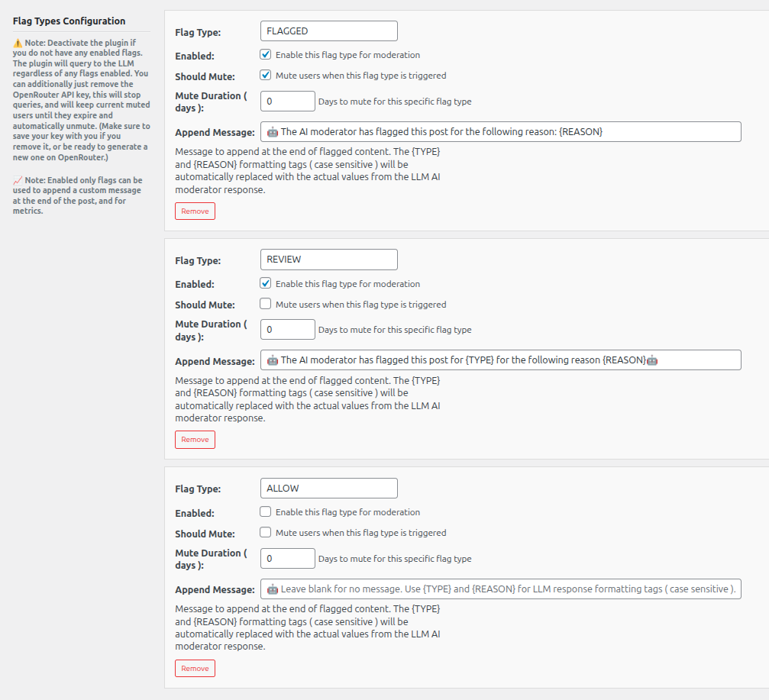Disable the REVIEW flag type for moderation
769x700 pixels.
[265, 282]
